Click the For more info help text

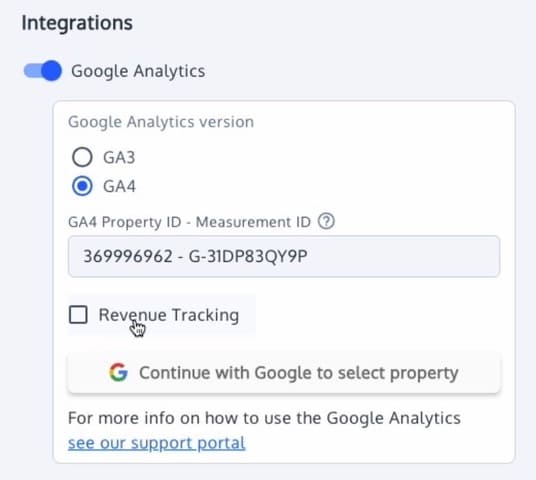point(264,418)
